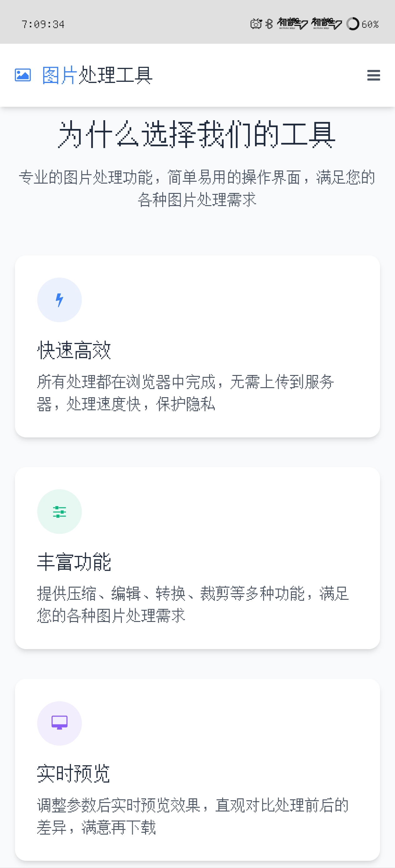Viewport: 395px width, 868px height.
Task: Click the purple desktop monitor icon
Action: coord(59,723)
